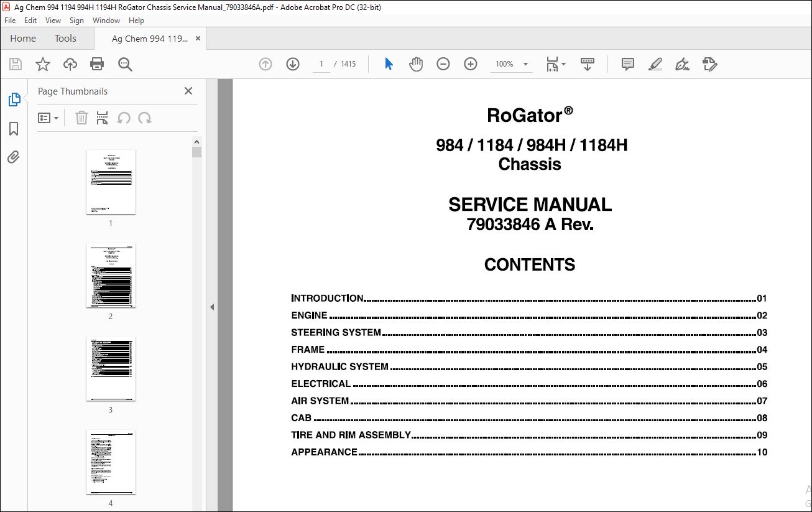The height and width of the screenshot is (512, 812).
Task: Click the RoGator title text
Action: coord(530,114)
